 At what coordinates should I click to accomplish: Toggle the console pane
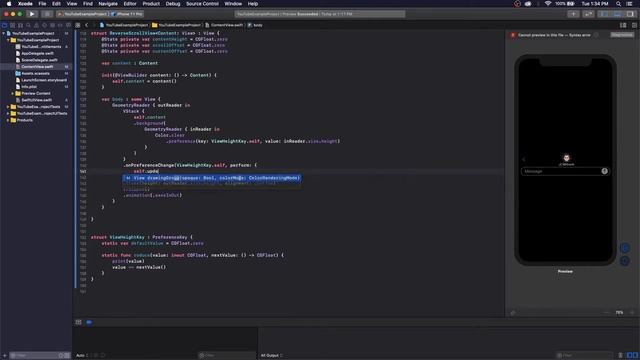coord(636,356)
